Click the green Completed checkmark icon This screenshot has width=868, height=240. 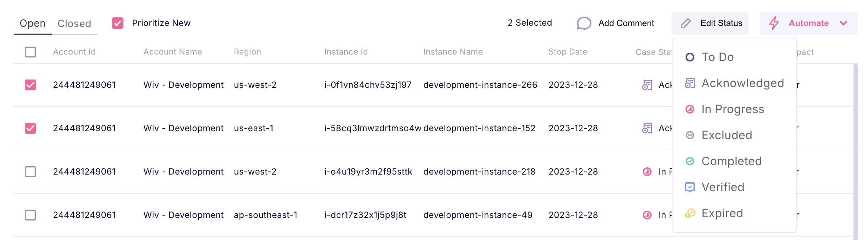pos(690,161)
